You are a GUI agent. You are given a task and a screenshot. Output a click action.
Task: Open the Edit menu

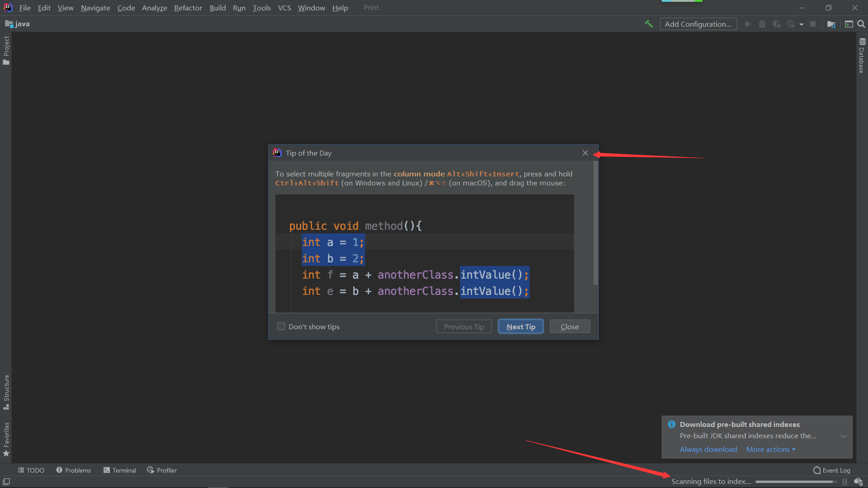click(44, 8)
